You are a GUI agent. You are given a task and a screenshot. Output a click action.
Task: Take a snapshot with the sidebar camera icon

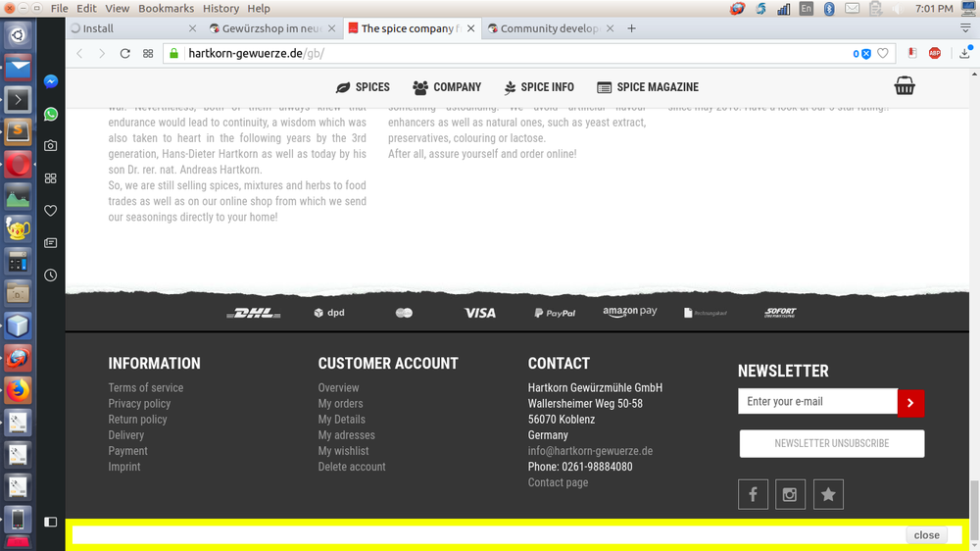(51, 146)
